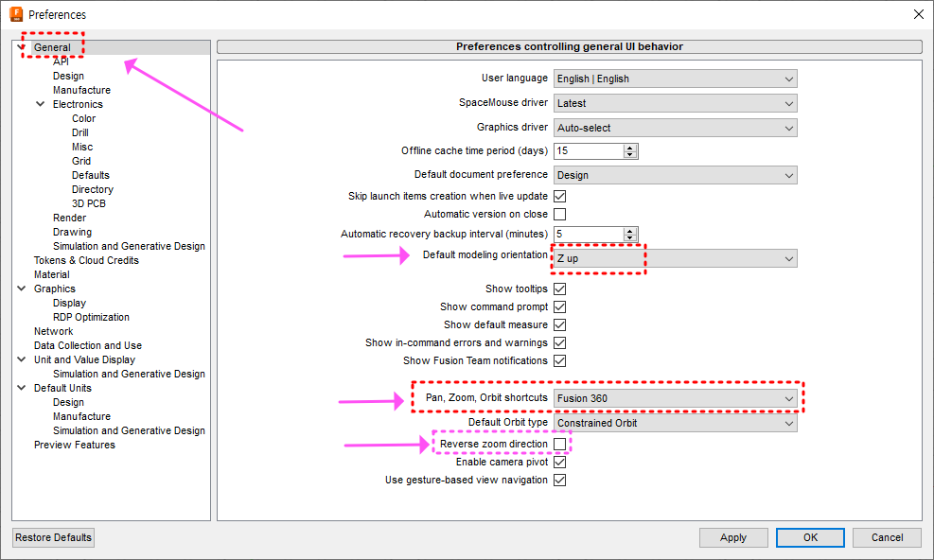Select Drill under Electronics
Screen dimensions: 934x560
(80, 132)
